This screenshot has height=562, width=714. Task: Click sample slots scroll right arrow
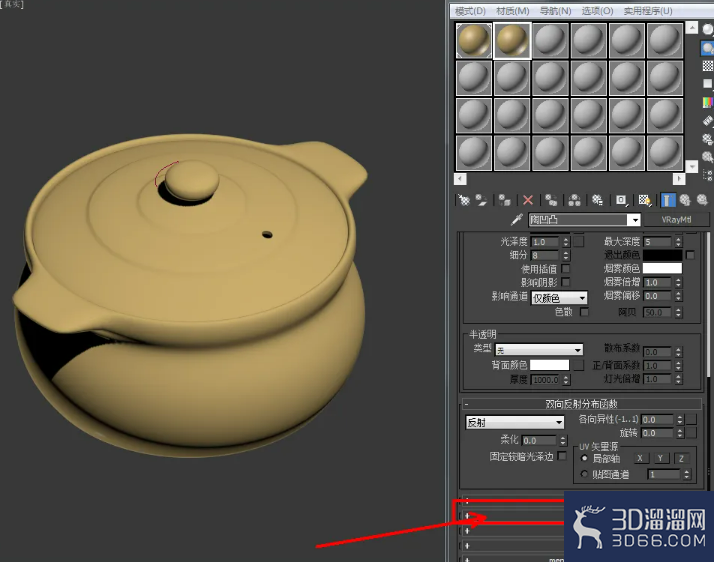click(x=679, y=179)
